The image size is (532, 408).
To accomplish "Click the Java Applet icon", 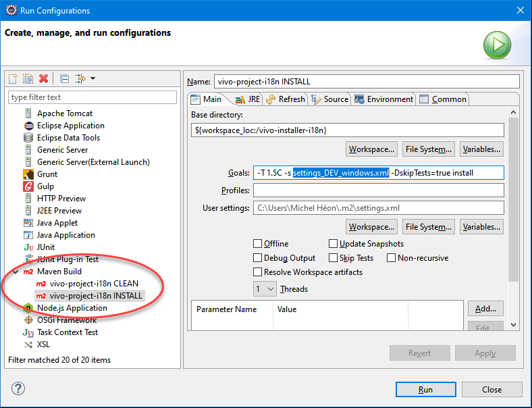I will point(28,223).
